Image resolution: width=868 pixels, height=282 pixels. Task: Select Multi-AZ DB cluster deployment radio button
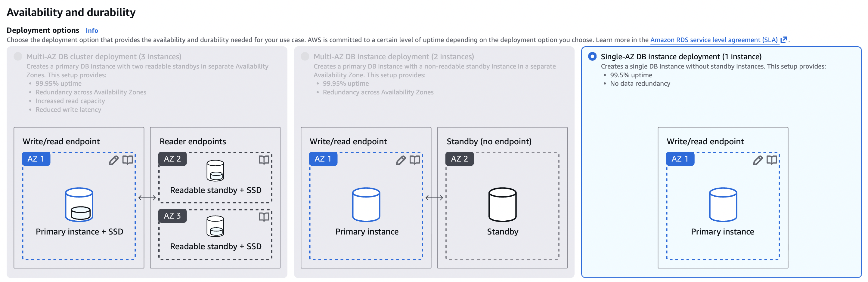[x=18, y=57]
